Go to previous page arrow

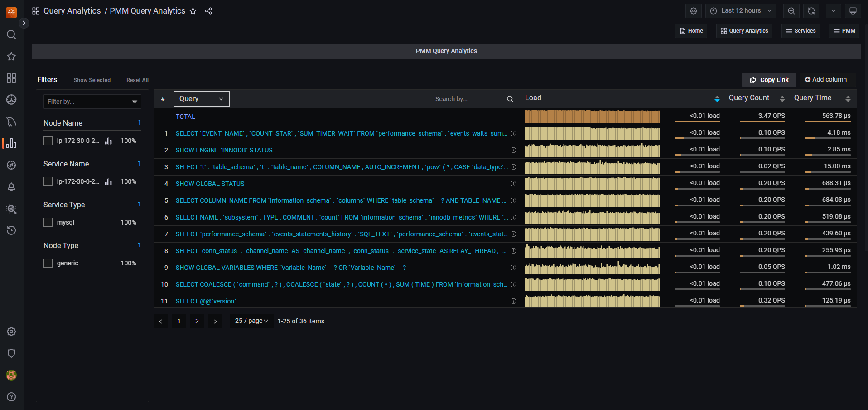pos(161,321)
